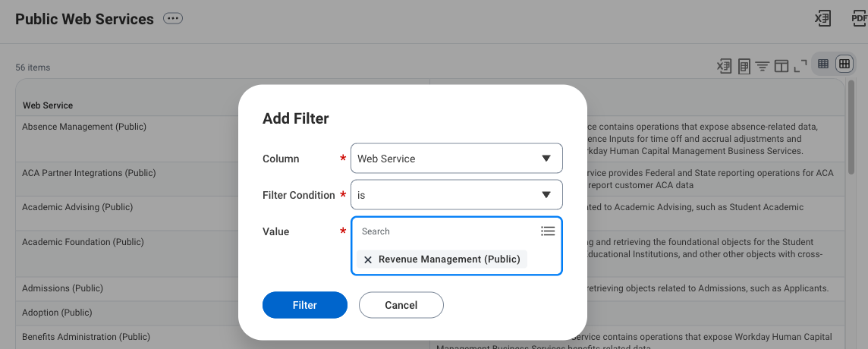Select Academic Foundation (Public) row

click(x=83, y=242)
